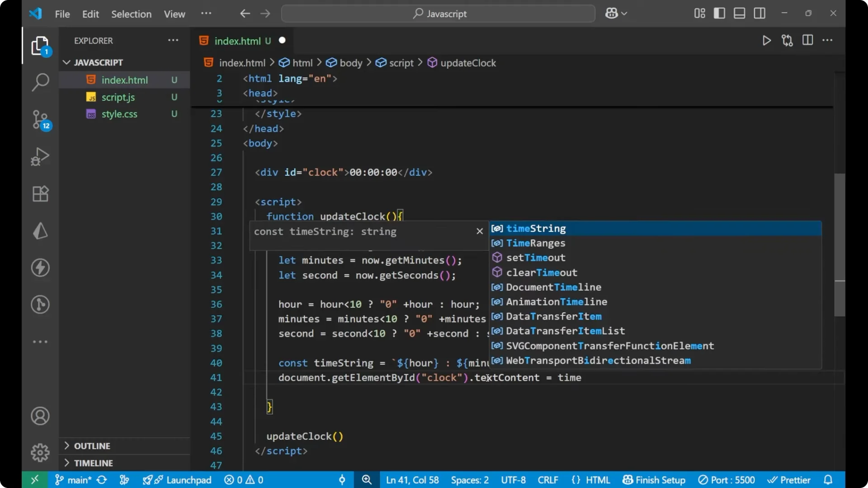Image resolution: width=868 pixels, height=488 pixels.
Task: Select setTimeout from the suggestion list
Action: tap(536, 258)
